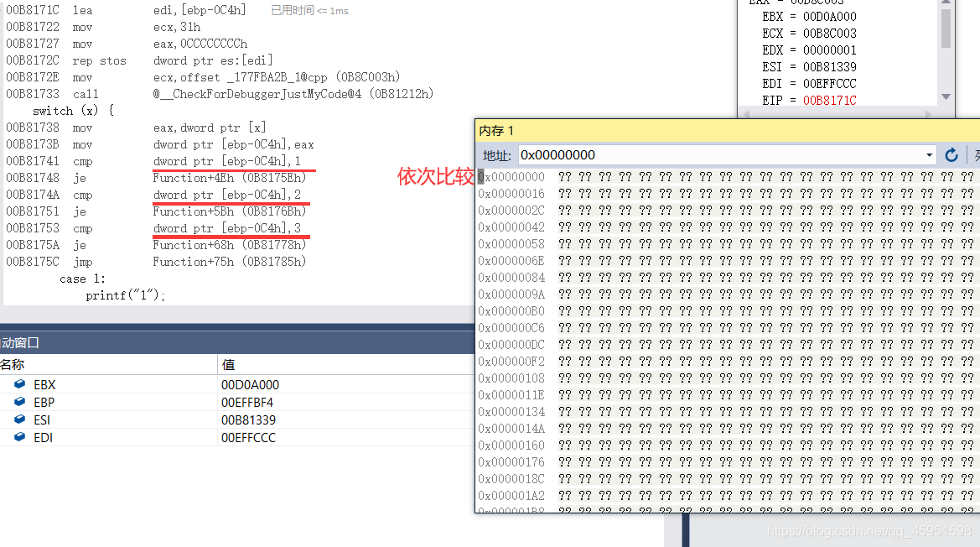980x547 pixels.
Task: Click the EDI variable icon in the auto window
Action: [19, 436]
